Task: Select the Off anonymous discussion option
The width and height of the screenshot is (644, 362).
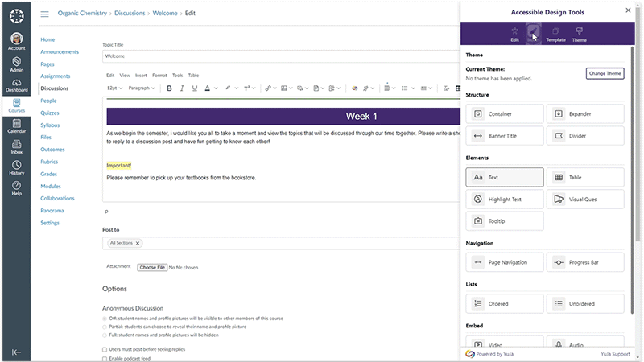Action: pyautogui.click(x=105, y=319)
